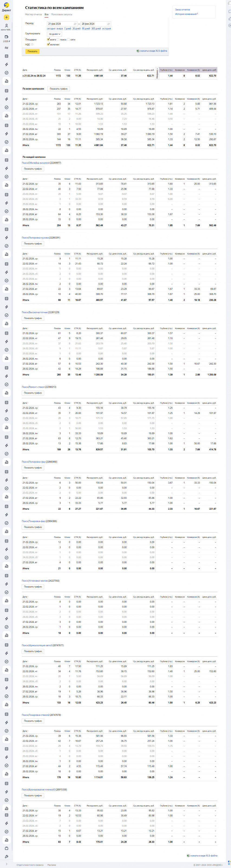Click the total spend value 4 981.64 in summary
This screenshot has height=868, width=231.
tap(99, 76)
